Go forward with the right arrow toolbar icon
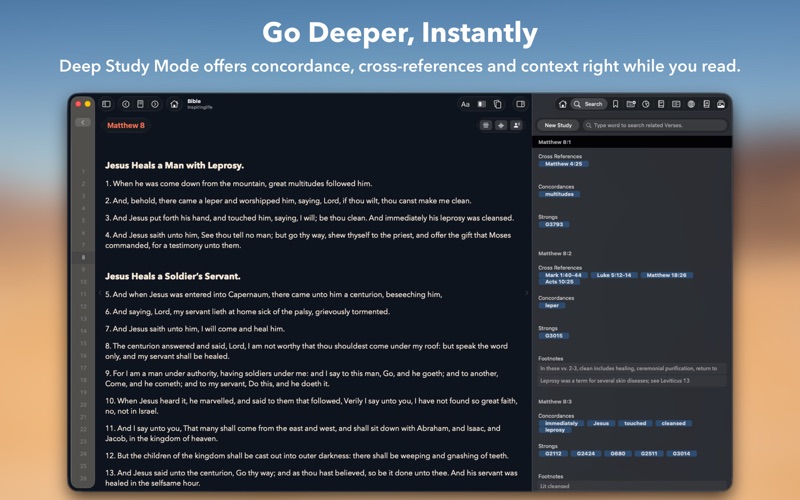Image resolution: width=800 pixels, height=500 pixels. 155,104
